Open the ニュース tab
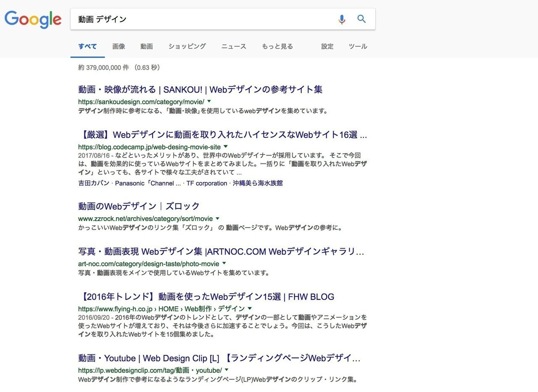The height and width of the screenshot is (392, 538). pos(234,46)
